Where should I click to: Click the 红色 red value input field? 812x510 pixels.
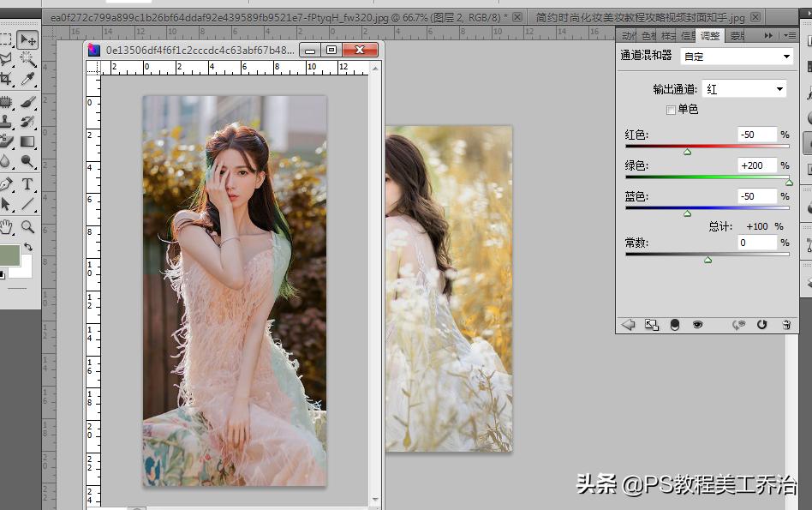pyautogui.click(x=756, y=135)
